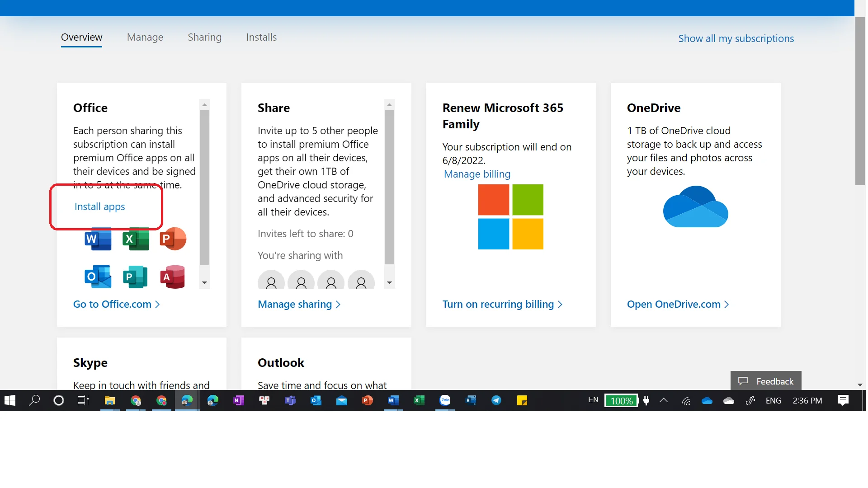Viewport: 868px width, 488px height.
Task: Click the Share card scrollbar thumb
Action: point(389,187)
